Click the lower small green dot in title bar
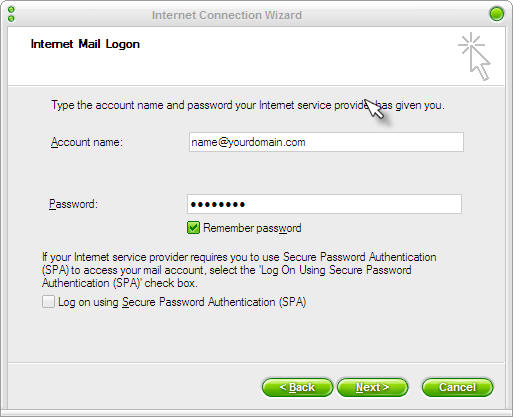The image size is (513, 417). (x=11, y=19)
